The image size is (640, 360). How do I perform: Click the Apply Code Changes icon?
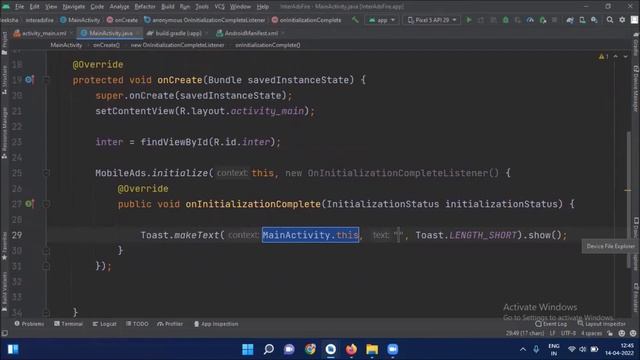493,20
